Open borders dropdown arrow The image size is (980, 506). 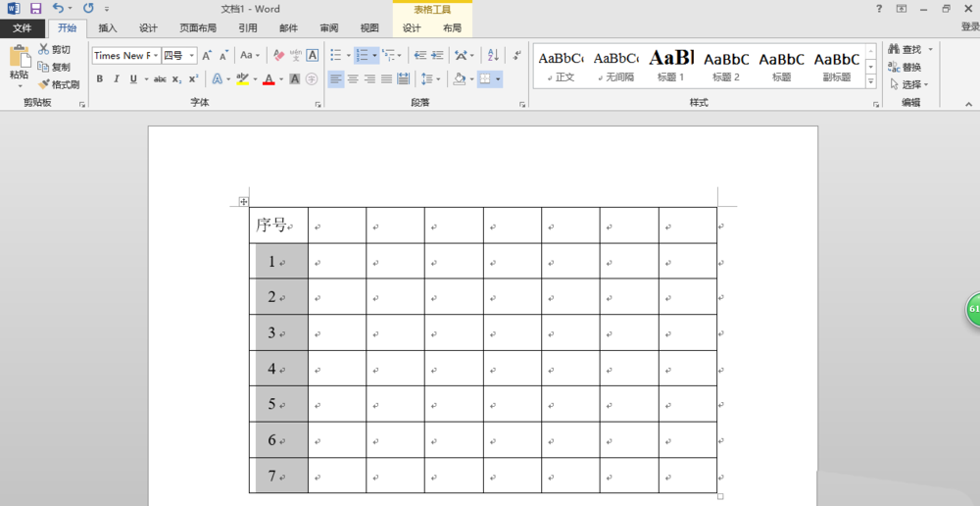498,79
